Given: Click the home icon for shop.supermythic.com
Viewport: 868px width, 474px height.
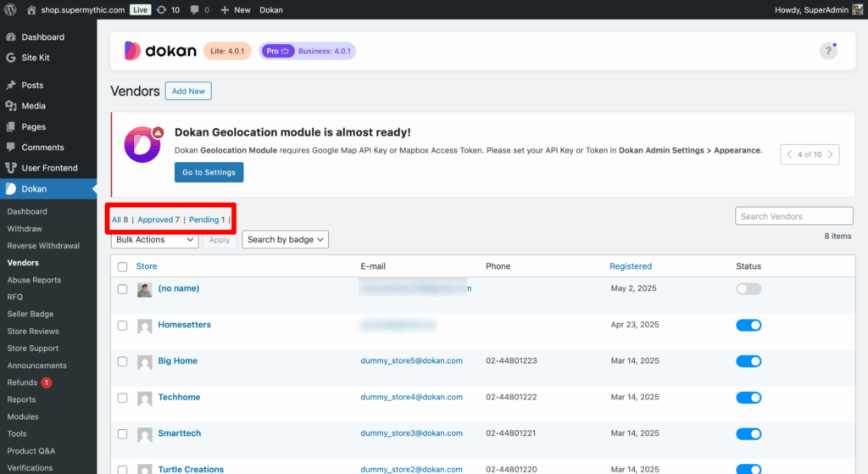Looking at the screenshot, I should [31, 10].
